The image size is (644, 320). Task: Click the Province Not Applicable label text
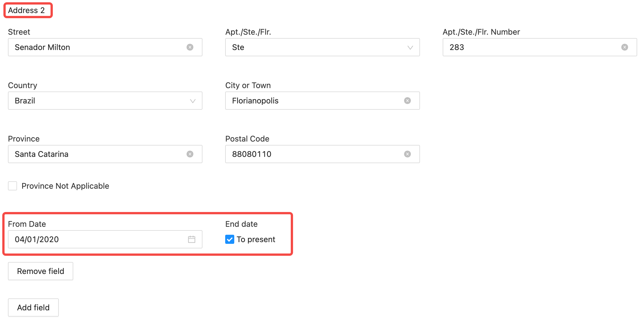click(x=65, y=186)
